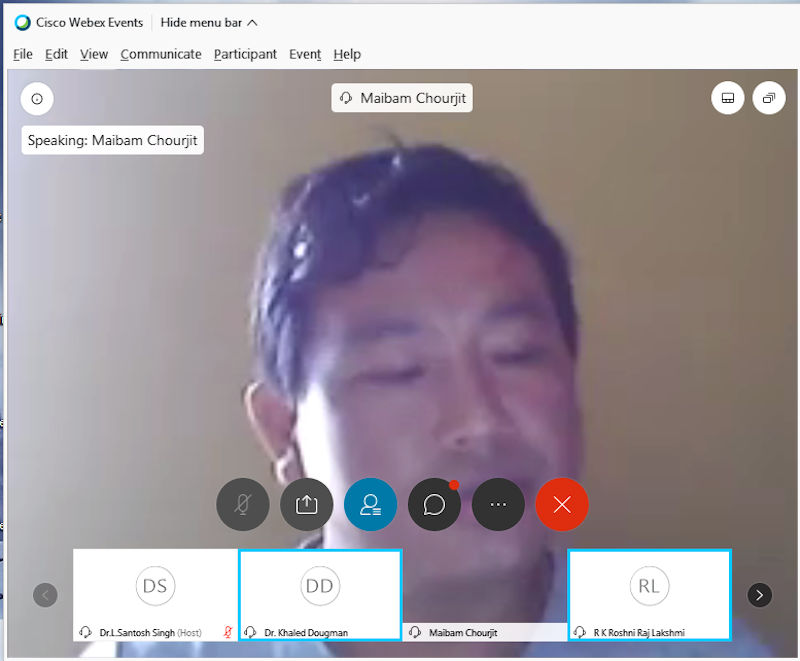The image size is (800, 661).
Task: Toggle the microphone mute button
Action: [x=243, y=504]
